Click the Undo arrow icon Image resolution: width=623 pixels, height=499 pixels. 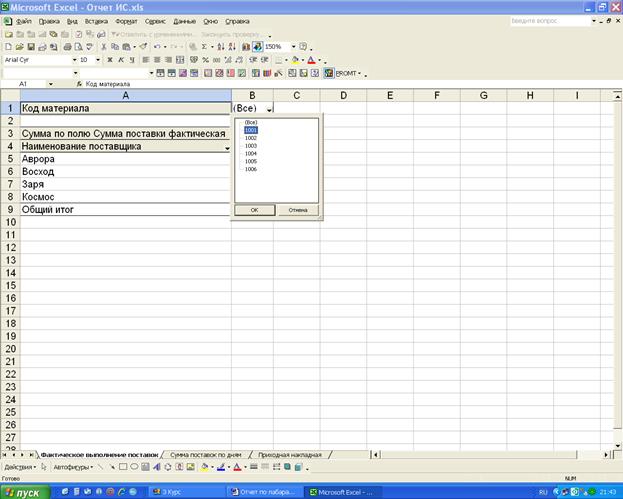point(158,47)
